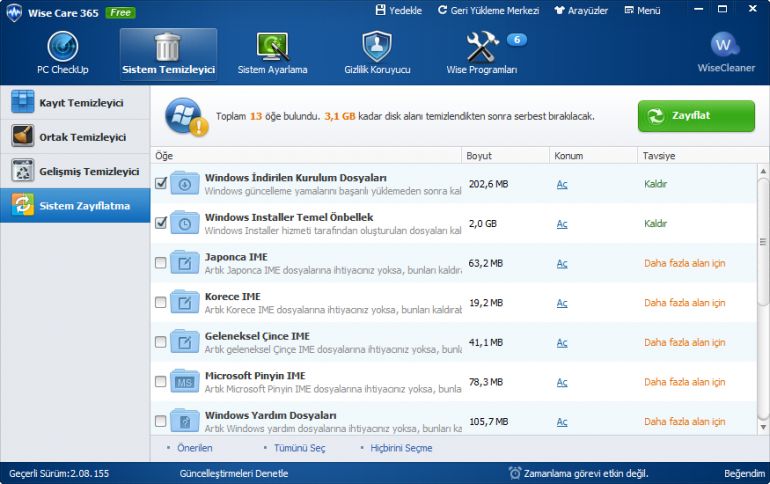
Task: Select the Sistem Temizleyici trash can icon
Action: pos(167,47)
